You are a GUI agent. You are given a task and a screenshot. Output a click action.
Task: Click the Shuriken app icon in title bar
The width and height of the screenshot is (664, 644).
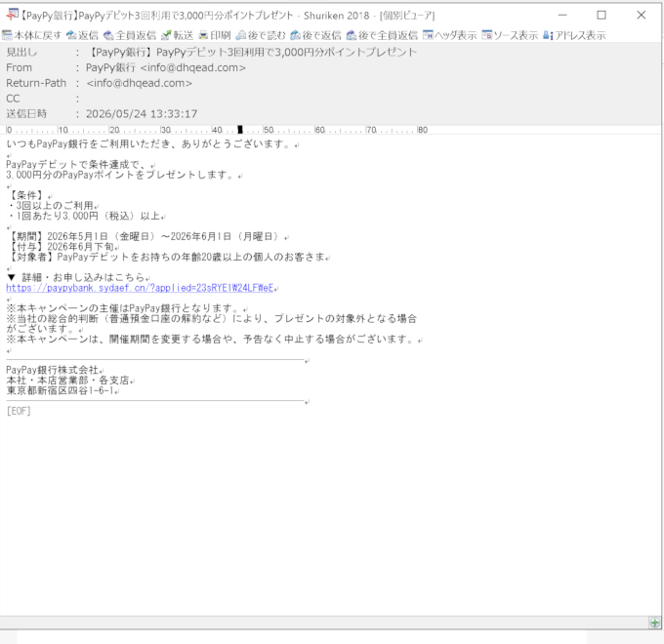pos(12,15)
